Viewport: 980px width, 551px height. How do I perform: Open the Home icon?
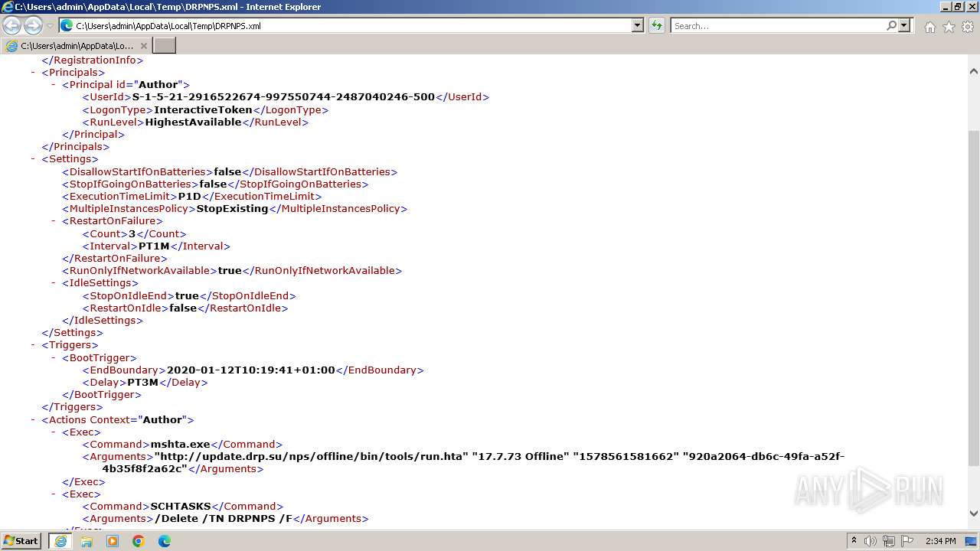(x=929, y=27)
